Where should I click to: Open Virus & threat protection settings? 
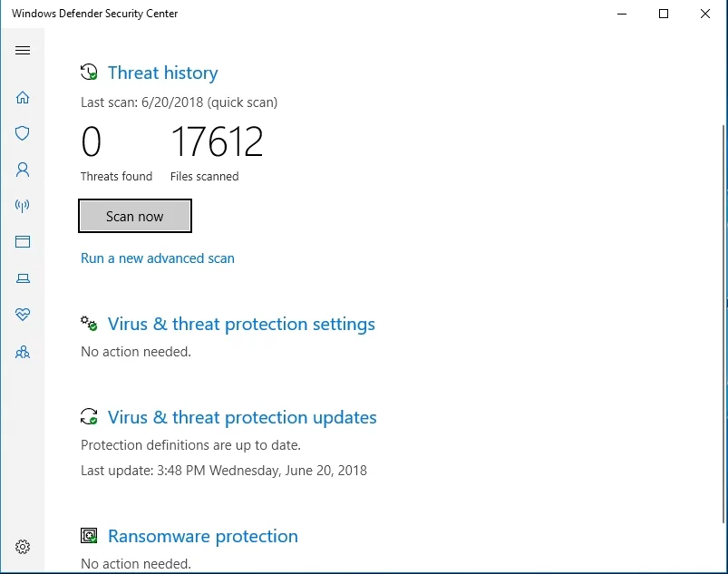click(241, 324)
